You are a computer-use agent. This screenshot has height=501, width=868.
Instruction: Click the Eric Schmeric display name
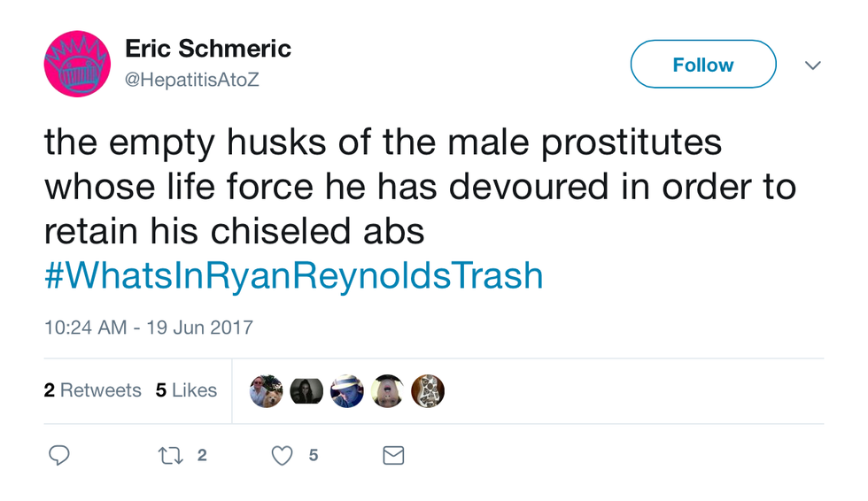(x=208, y=49)
